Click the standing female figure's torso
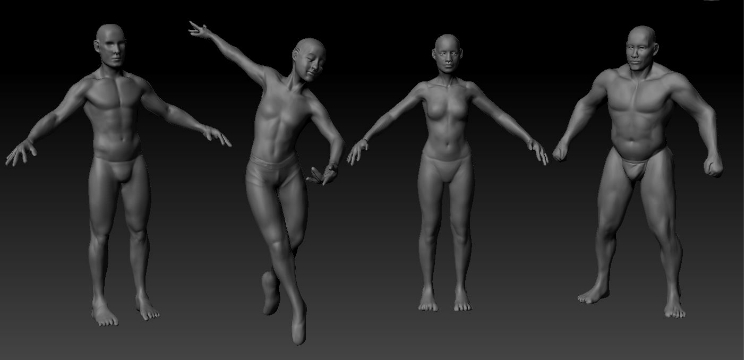The height and width of the screenshot is (360, 744). [446, 120]
